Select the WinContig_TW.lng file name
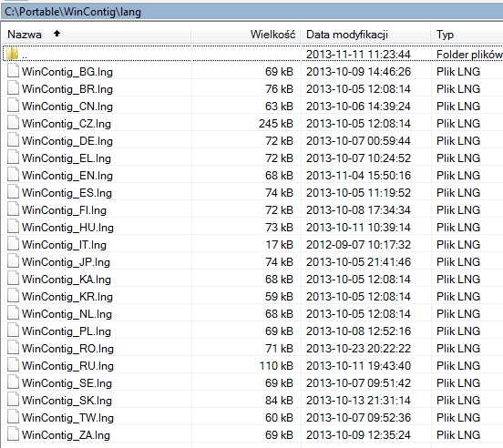 point(67,418)
